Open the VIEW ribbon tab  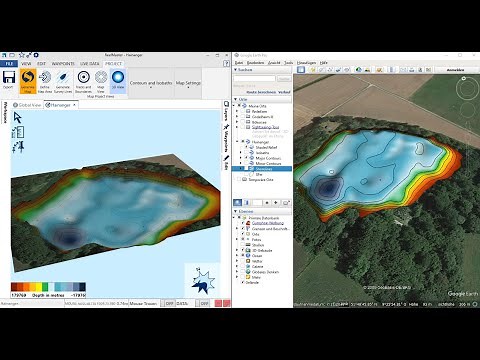coord(26,63)
